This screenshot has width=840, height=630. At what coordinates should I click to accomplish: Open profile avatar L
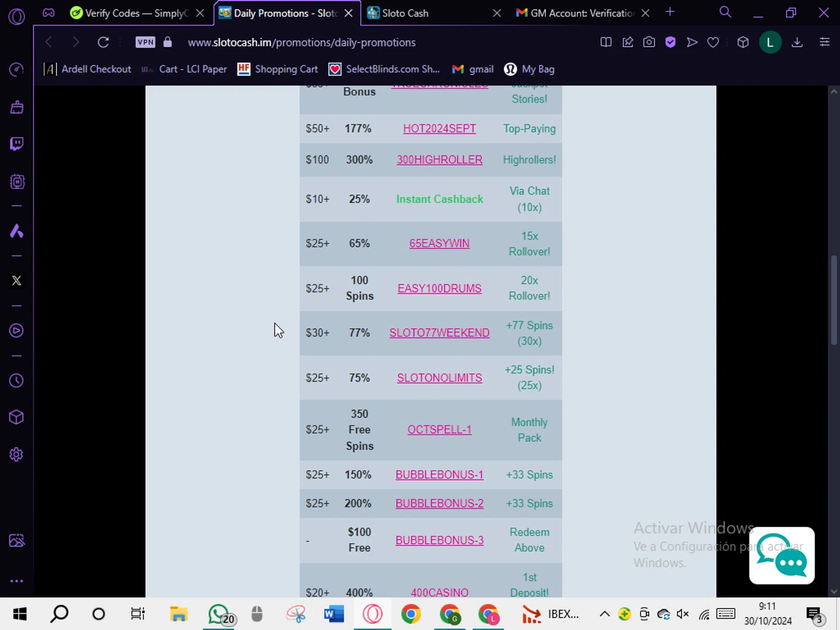[x=770, y=43]
